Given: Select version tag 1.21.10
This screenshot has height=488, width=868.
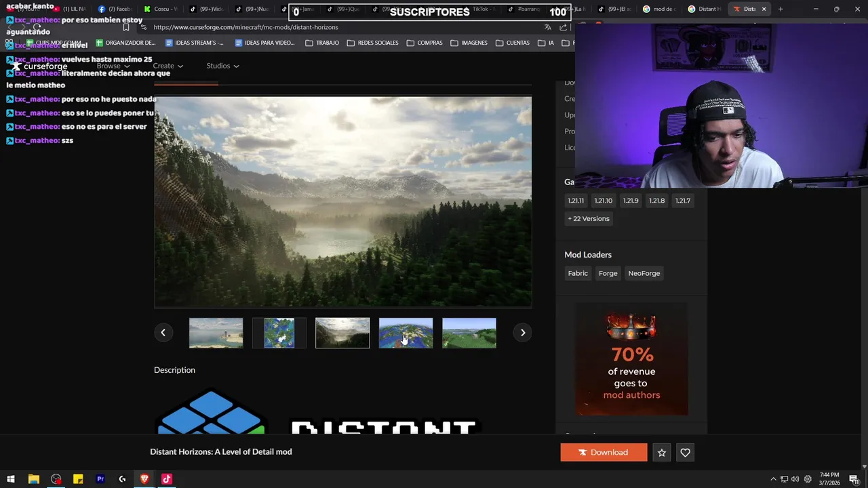Looking at the screenshot, I should [x=604, y=201].
